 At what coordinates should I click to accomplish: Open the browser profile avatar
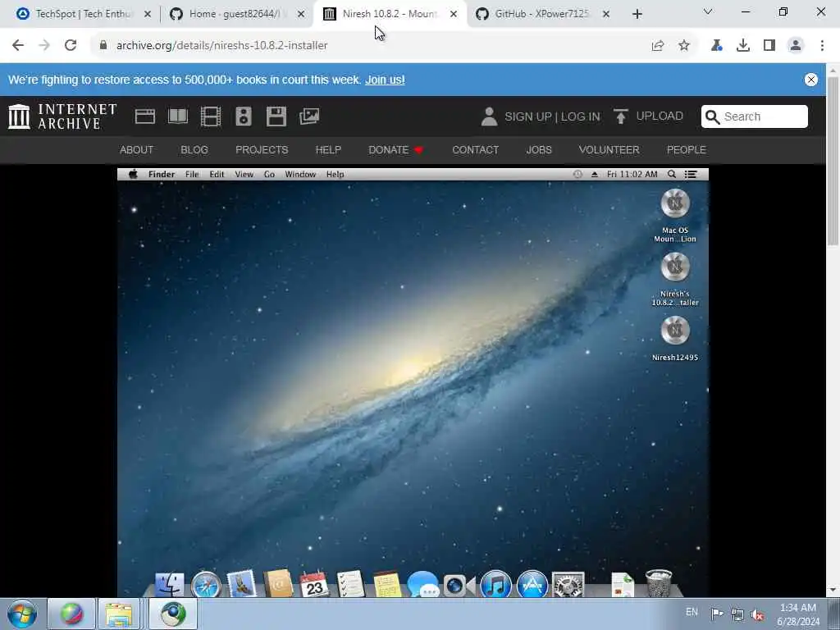(x=796, y=46)
